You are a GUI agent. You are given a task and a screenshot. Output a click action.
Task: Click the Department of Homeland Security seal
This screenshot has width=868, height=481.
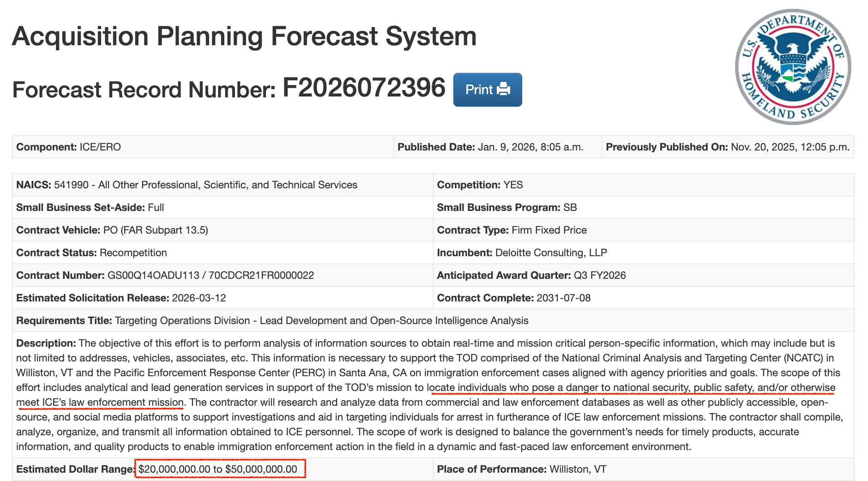tap(793, 67)
